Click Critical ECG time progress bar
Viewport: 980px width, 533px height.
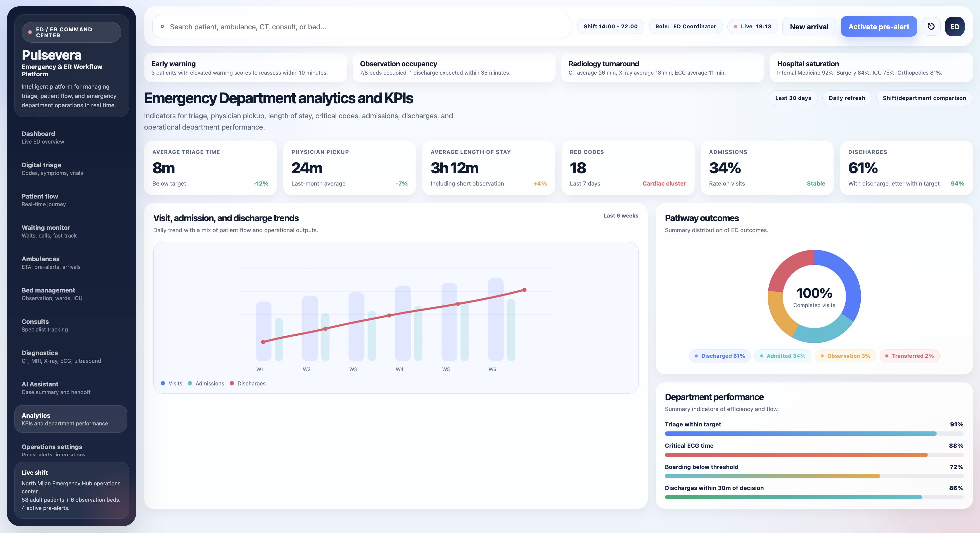(x=814, y=455)
